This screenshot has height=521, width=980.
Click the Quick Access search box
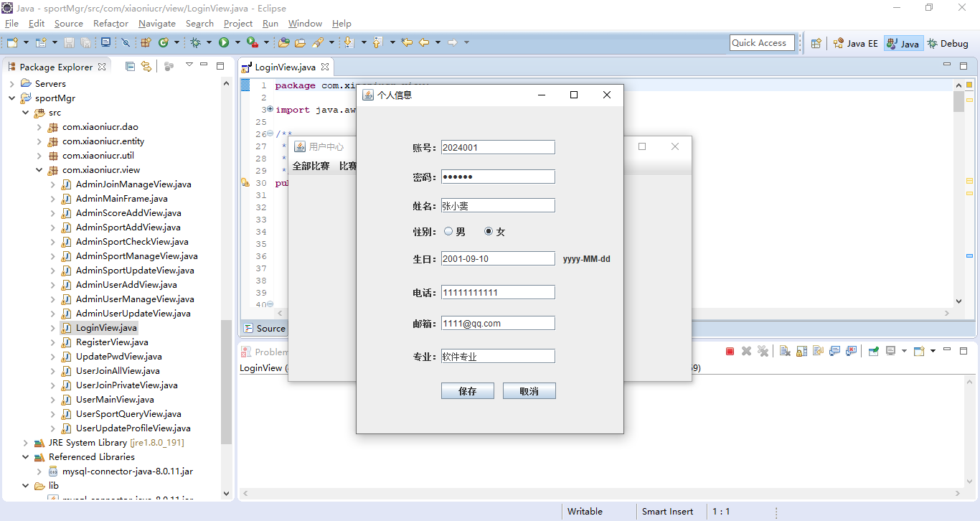pos(762,43)
